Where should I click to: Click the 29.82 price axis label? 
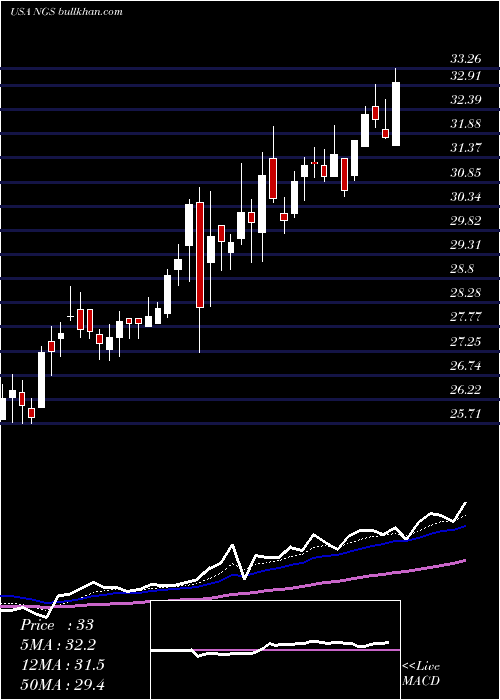click(466, 221)
